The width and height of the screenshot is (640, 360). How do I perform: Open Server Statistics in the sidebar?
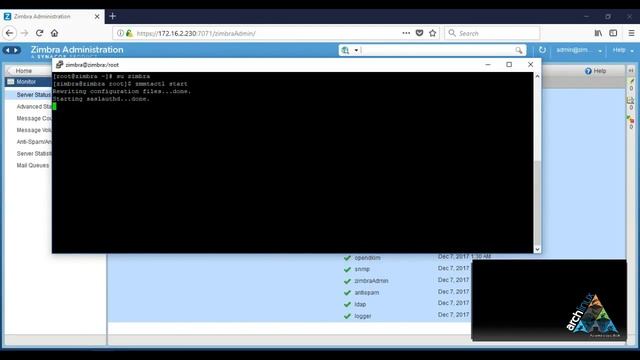pos(33,154)
